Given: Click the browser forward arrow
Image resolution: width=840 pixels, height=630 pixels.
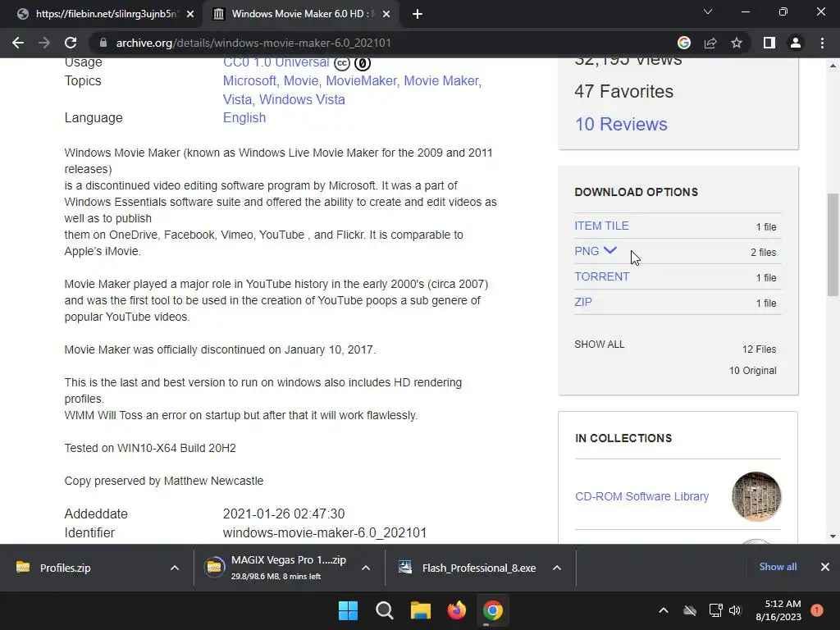Looking at the screenshot, I should [44, 43].
